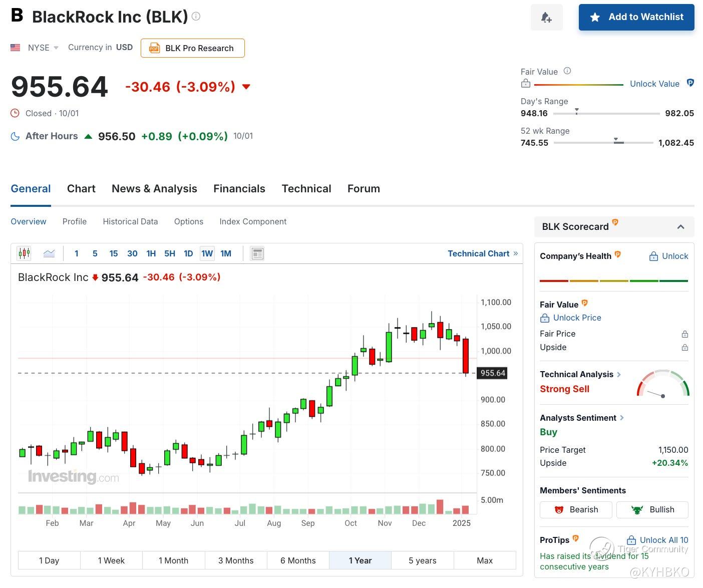The image size is (703, 588).
Task: Click the lock icon on Upside row
Action: [x=684, y=347]
